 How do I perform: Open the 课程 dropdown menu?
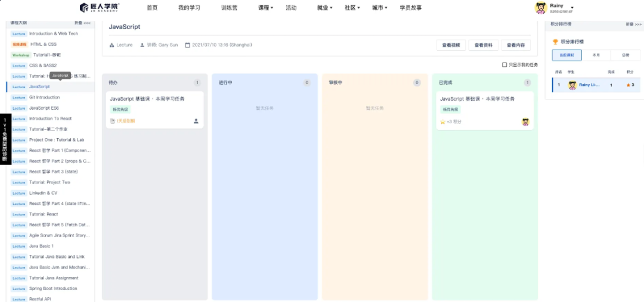pos(265,8)
